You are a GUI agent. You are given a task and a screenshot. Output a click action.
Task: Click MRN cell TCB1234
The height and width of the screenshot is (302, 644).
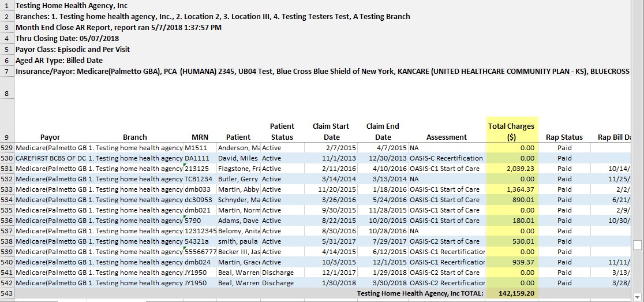pos(200,179)
